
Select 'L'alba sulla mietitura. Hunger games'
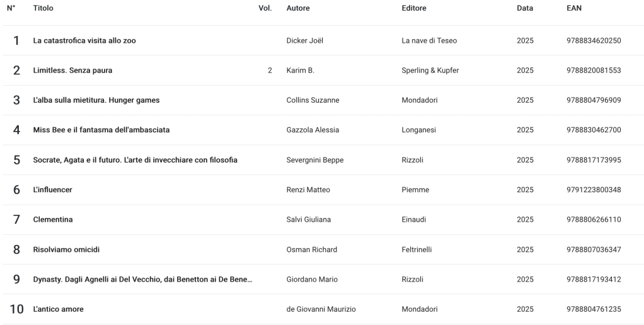click(x=96, y=100)
